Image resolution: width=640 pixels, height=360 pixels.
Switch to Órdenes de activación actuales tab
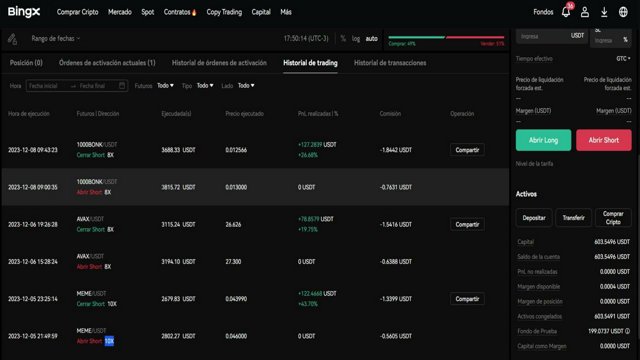[107, 63]
